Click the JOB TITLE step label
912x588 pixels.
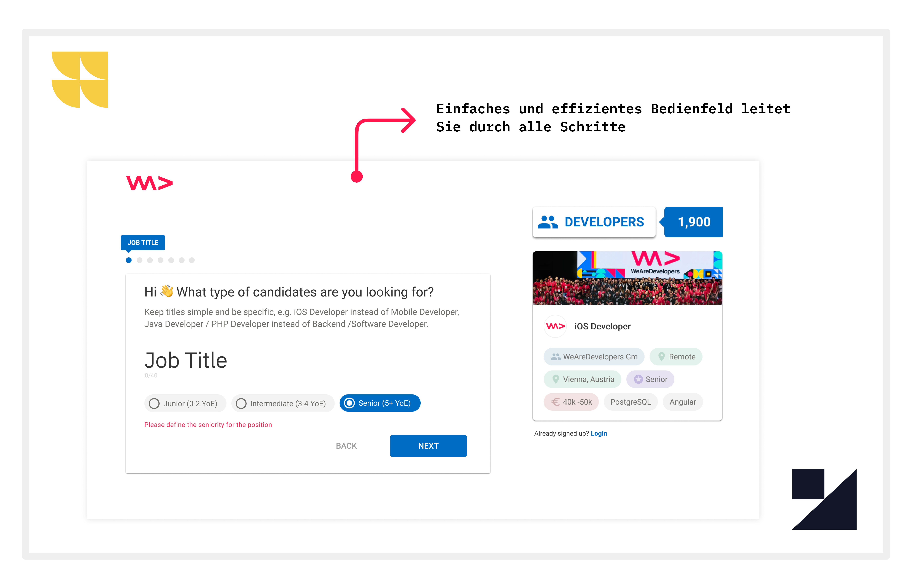143,242
